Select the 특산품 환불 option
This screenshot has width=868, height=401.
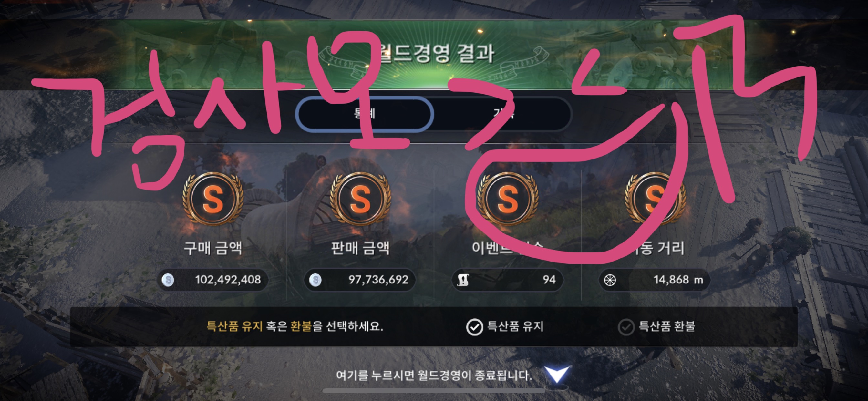[656, 326]
